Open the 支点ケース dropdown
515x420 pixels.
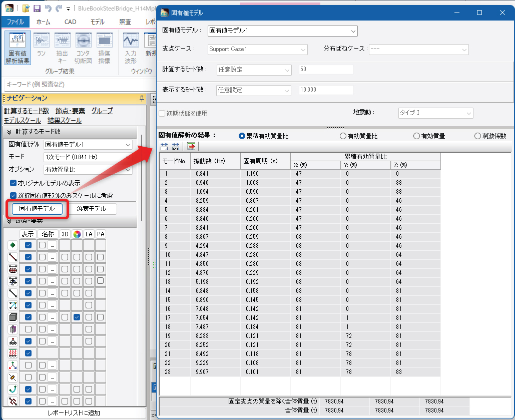pyautogui.click(x=257, y=49)
